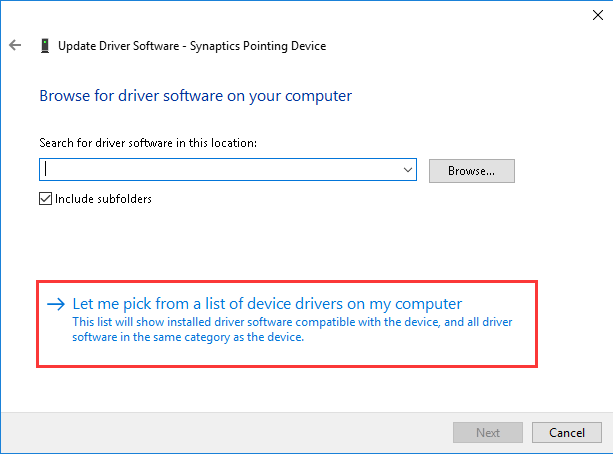The height and width of the screenshot is (454, 613).
Task: Open the Browse... folder dialog
Action: coord(471,171)
